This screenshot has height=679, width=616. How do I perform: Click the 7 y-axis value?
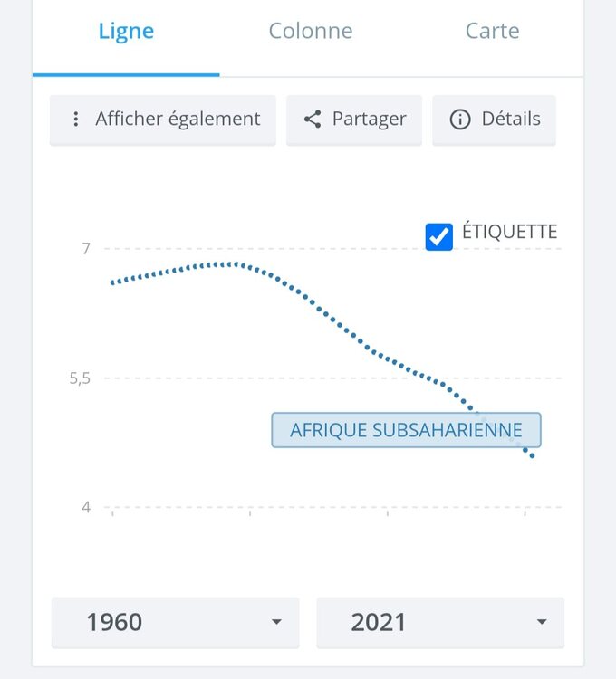click(x=86, y=248)
